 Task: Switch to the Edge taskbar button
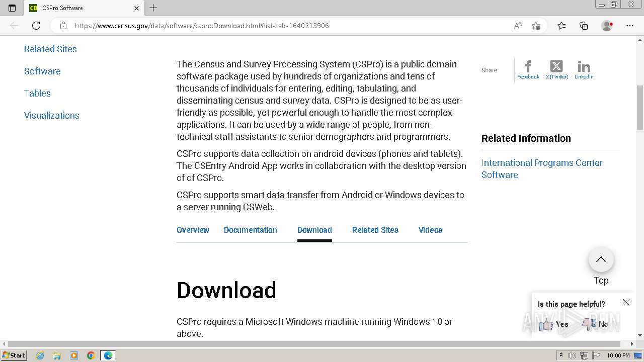(108, 355)
